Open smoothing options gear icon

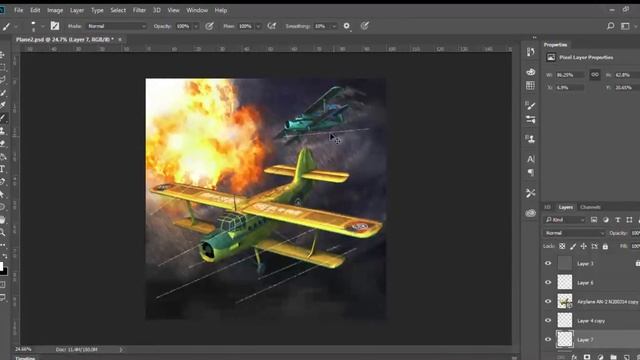coord(347,26)
